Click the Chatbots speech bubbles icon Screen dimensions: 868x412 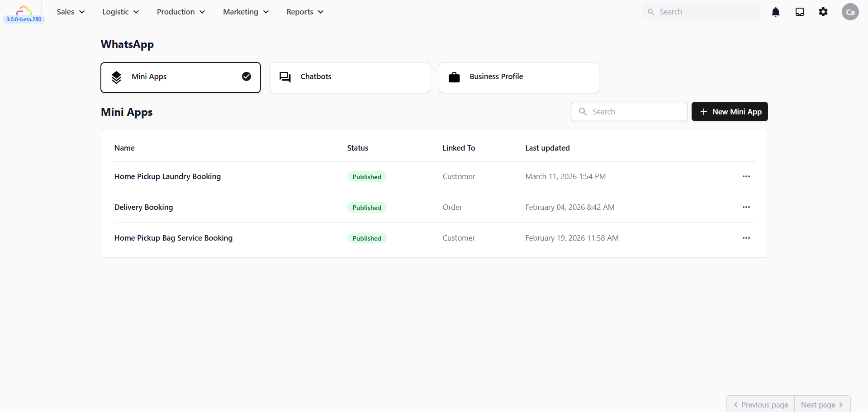285,77
